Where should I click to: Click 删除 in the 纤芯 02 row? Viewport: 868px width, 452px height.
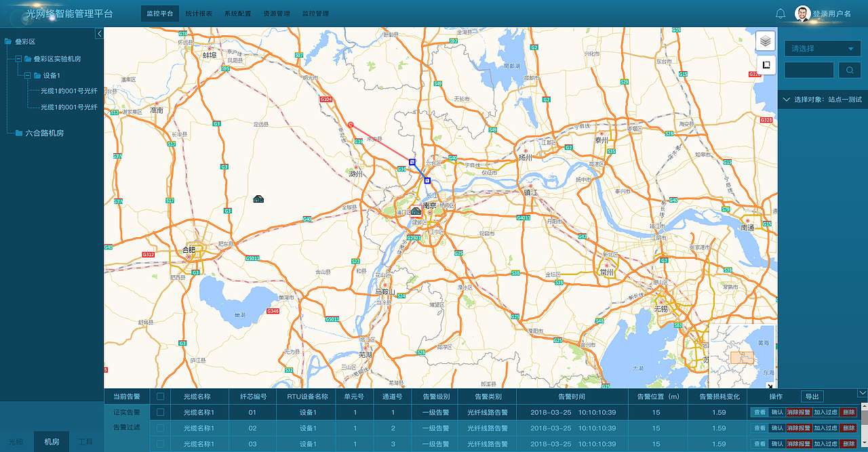[x=848, y=428]
